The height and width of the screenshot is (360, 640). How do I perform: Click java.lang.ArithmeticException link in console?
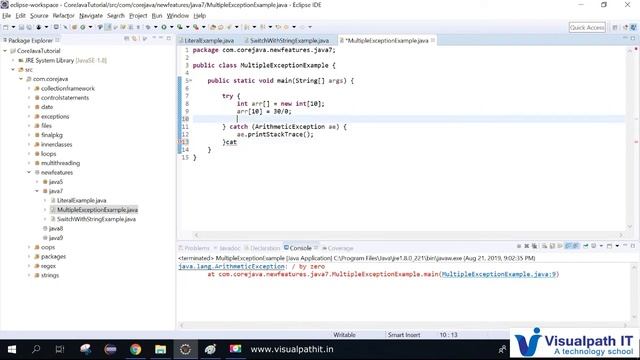point(231,267)
